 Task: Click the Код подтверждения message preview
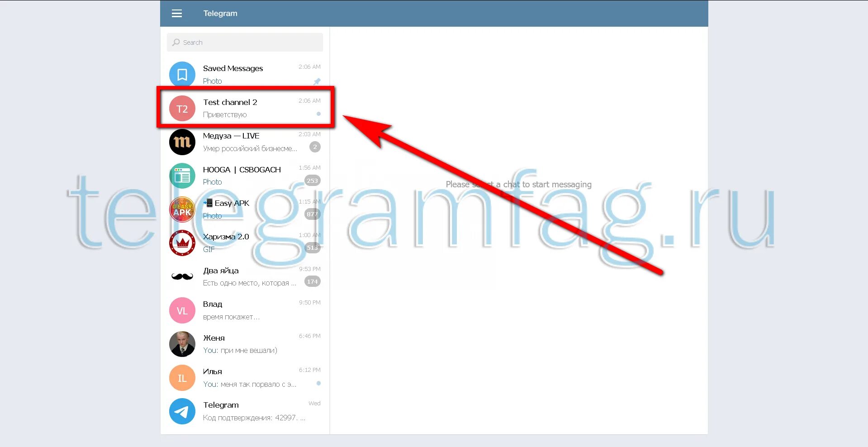(x=254, y=418)
